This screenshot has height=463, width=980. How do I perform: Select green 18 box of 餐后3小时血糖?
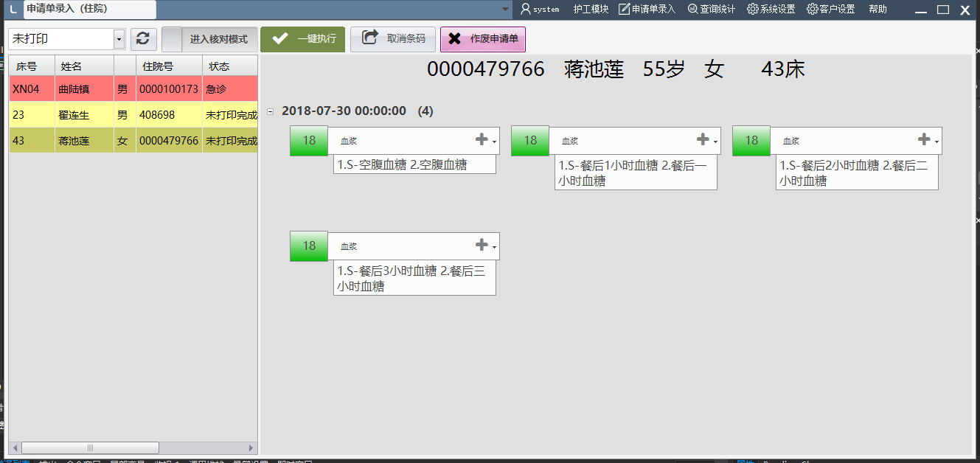(x=309, y=246)
